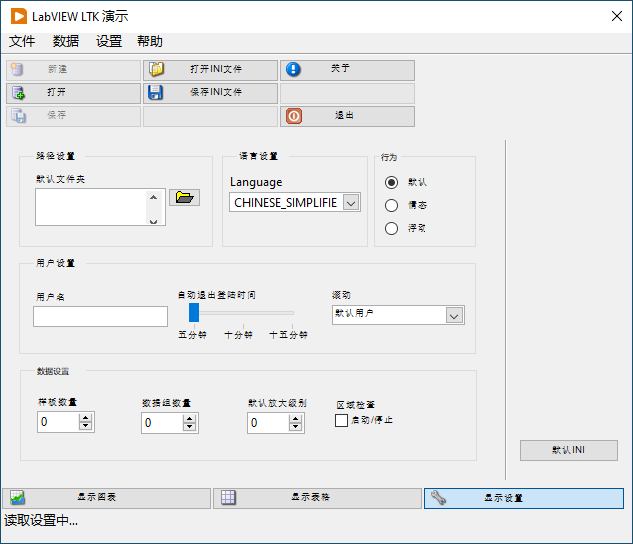This screenshot has height=544, width=633.
Task: Click the 默认放大级别 numeric field
Action: click(x=268, y=423)
